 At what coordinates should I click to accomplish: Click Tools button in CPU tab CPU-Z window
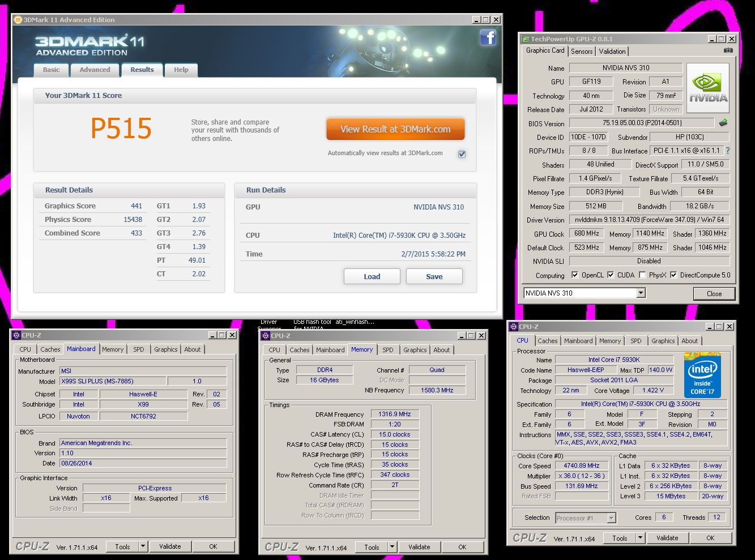[x=620, y=538]
